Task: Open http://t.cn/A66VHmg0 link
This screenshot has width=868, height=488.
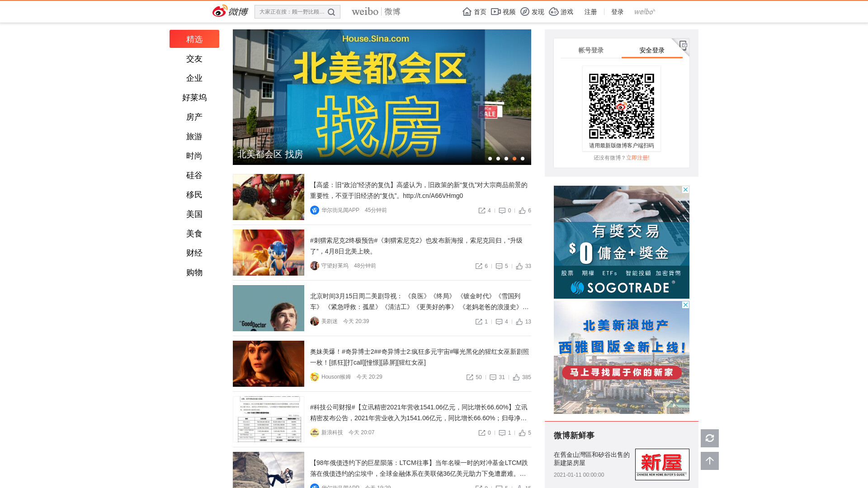Action: tap(433, 196)
